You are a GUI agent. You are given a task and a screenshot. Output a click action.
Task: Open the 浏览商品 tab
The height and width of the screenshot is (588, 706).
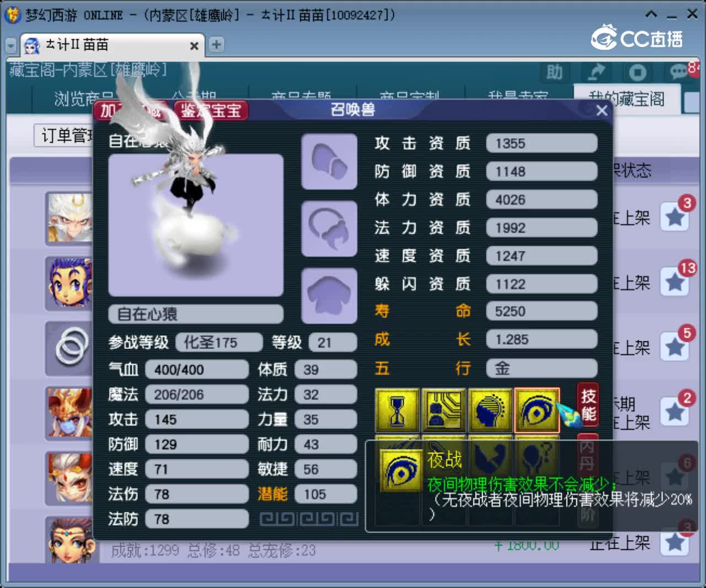83,99
